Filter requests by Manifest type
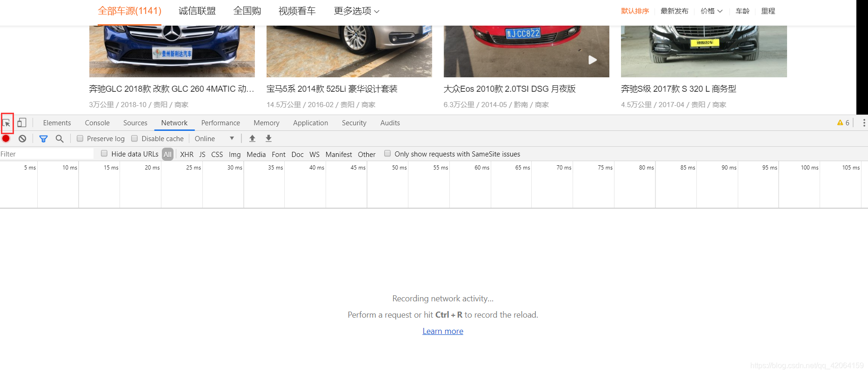 click(339, 154)
